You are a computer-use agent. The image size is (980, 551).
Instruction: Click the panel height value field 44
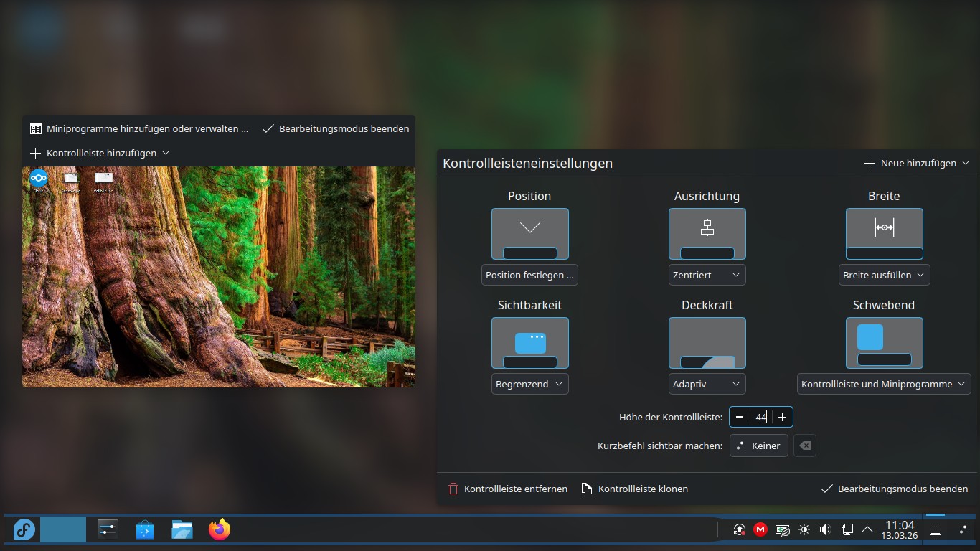[x=761, y=417]
